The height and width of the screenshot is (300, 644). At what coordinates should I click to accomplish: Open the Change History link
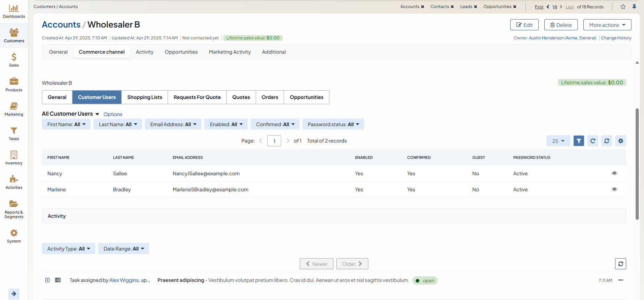coord(616,38)
